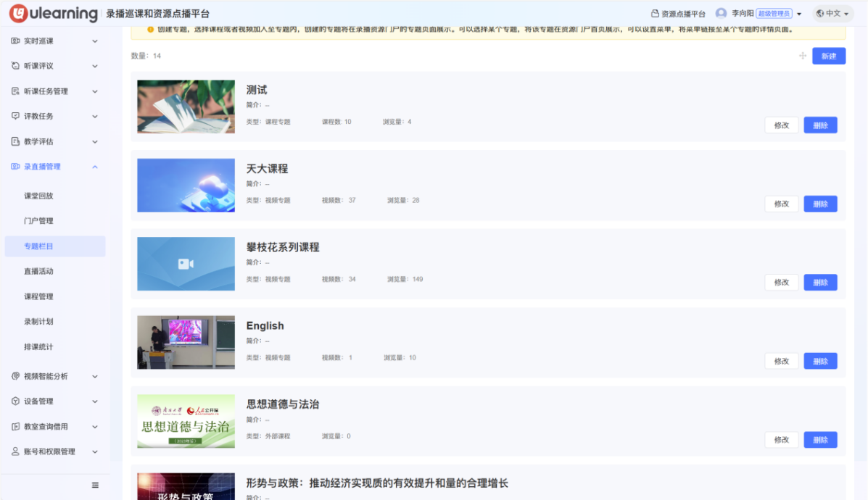868x500 pixels.
Task: Click the move crosshair icon beside 新建
Action: tap(802, 56)
